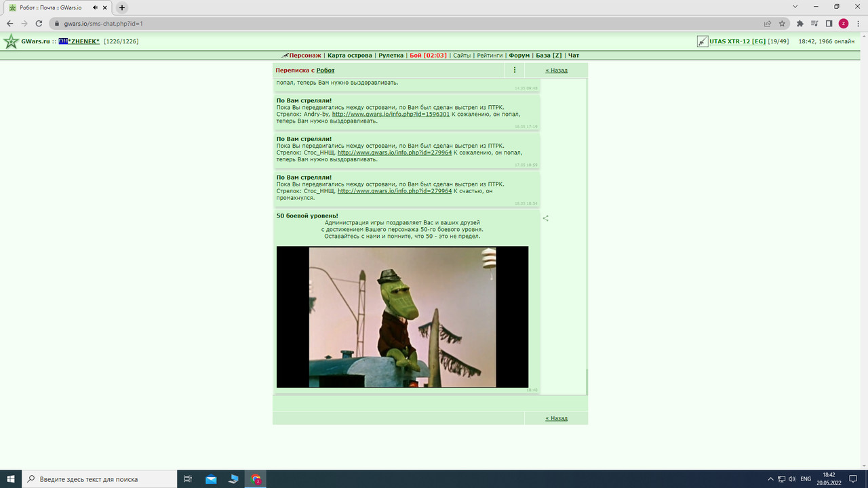Reload the current page

click(x=39, y=23)
